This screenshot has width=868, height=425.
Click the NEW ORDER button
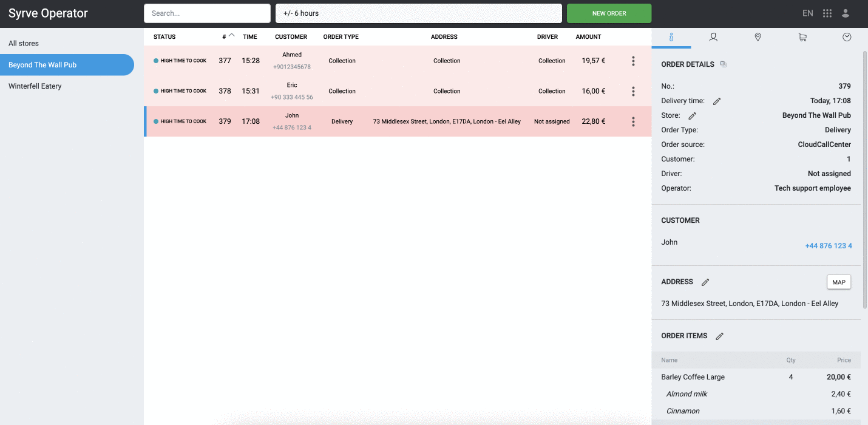pyautogui.click(x=609, y=13)
